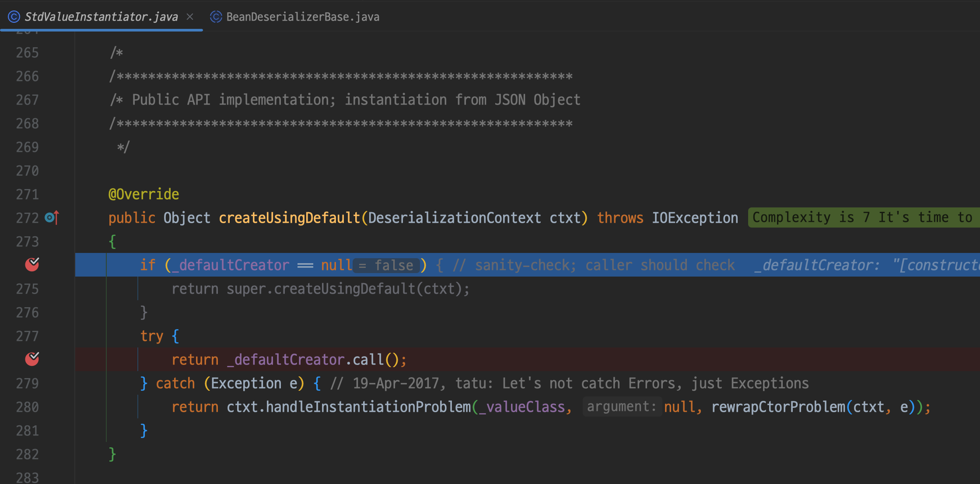
Task: Click the @Override annotation
Action: (143, 194)
